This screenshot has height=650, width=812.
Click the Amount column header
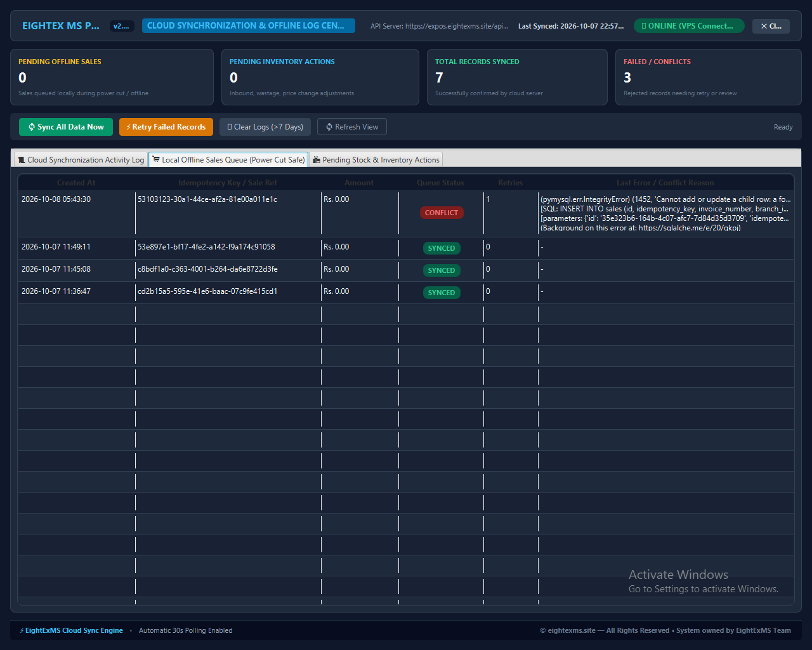click(359, 183)
